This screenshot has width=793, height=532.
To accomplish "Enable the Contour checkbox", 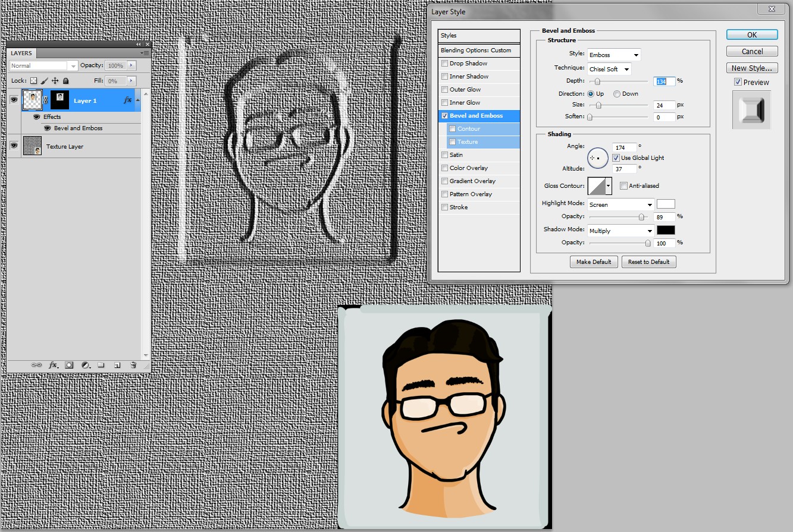I will click(x=453, y=129).
